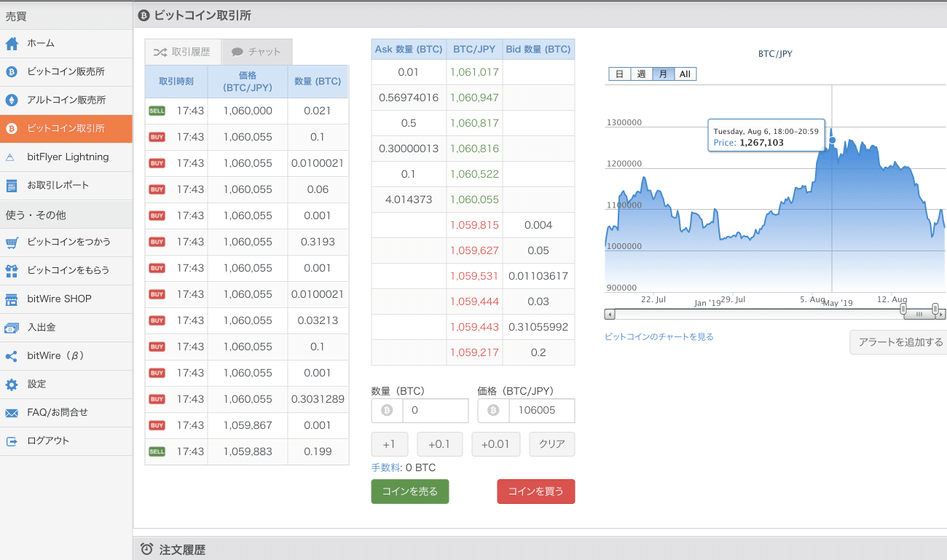Click the SELL badge on the 1,059,883 trade
The height and width of the screenshot is (560, 947).
pyautogui.click(x=157, y=451)
